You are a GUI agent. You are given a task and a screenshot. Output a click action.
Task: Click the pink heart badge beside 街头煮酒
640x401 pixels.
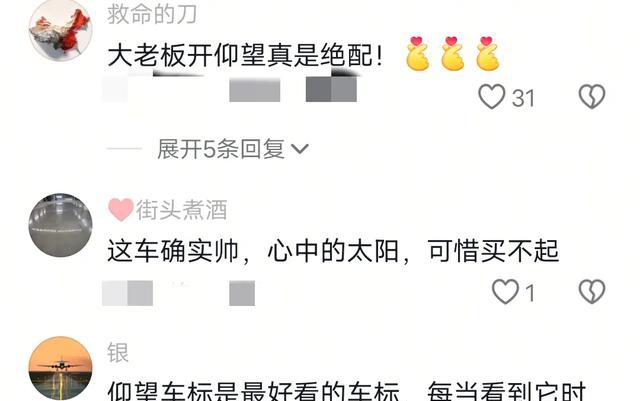(x=121, y=209)
